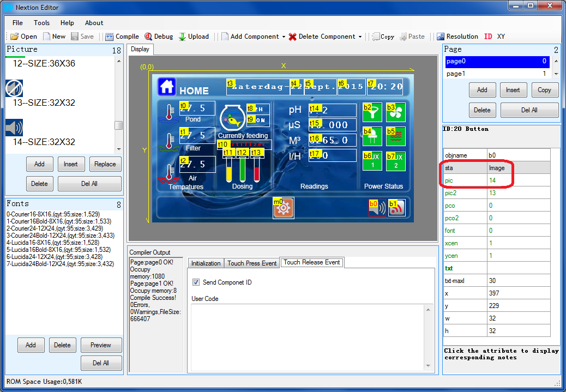Select the settings gear component m0

[x=284, y=208]
